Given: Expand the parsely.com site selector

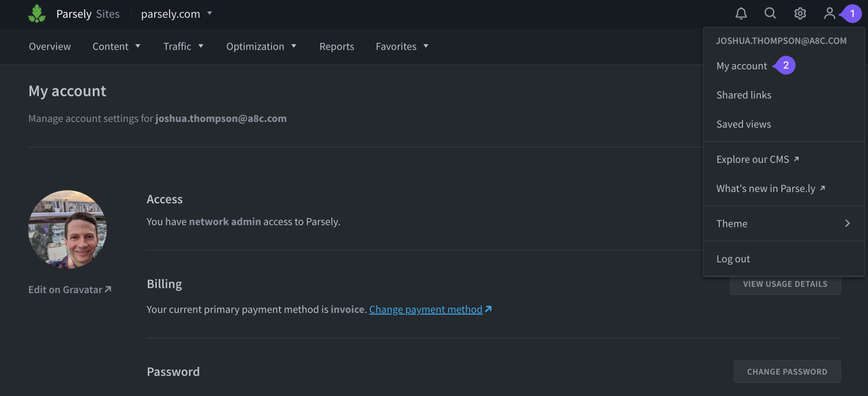Looking at the screenshot, I should tap(210, 13).
